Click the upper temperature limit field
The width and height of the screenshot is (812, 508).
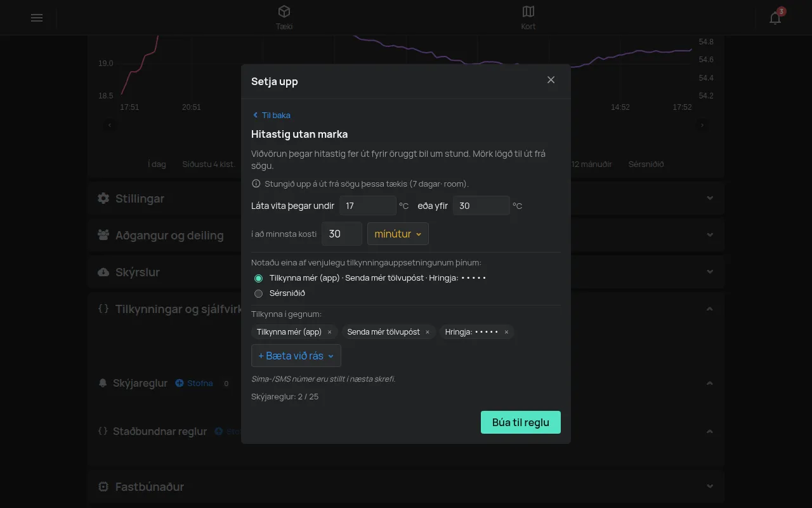point(481,206)
